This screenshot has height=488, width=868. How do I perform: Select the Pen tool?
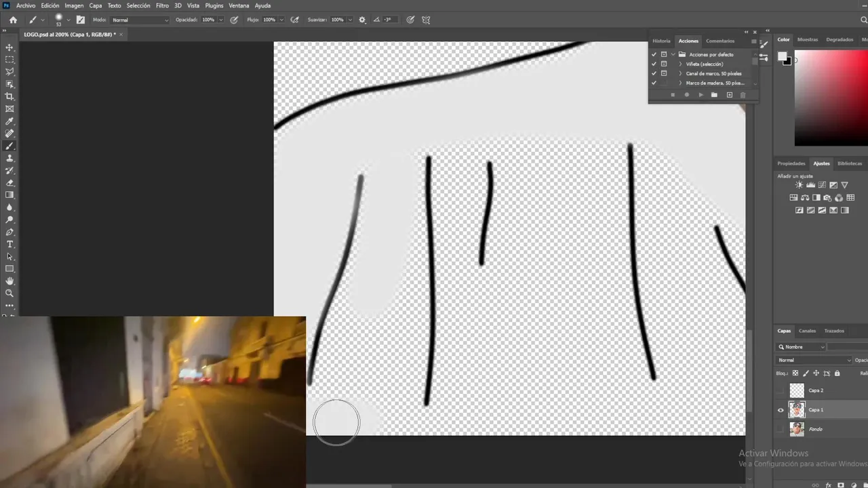(x=9, y=232)
